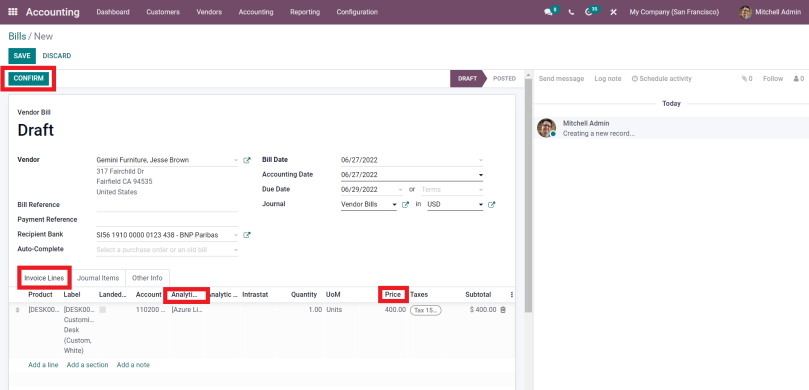This screenshot has height=390, width=809.
Task: Open the Vendors menu
Action: click(209, 12)
